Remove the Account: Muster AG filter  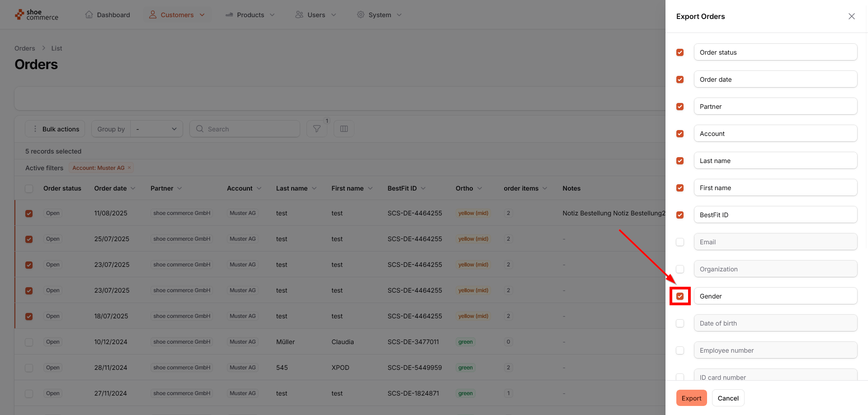[x=129, y=168]
